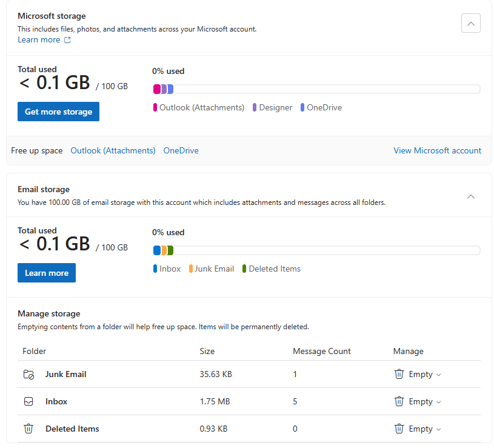Open the OneDrive free up space link
This screenshot has height=448, width=494.
click(181, 150)
